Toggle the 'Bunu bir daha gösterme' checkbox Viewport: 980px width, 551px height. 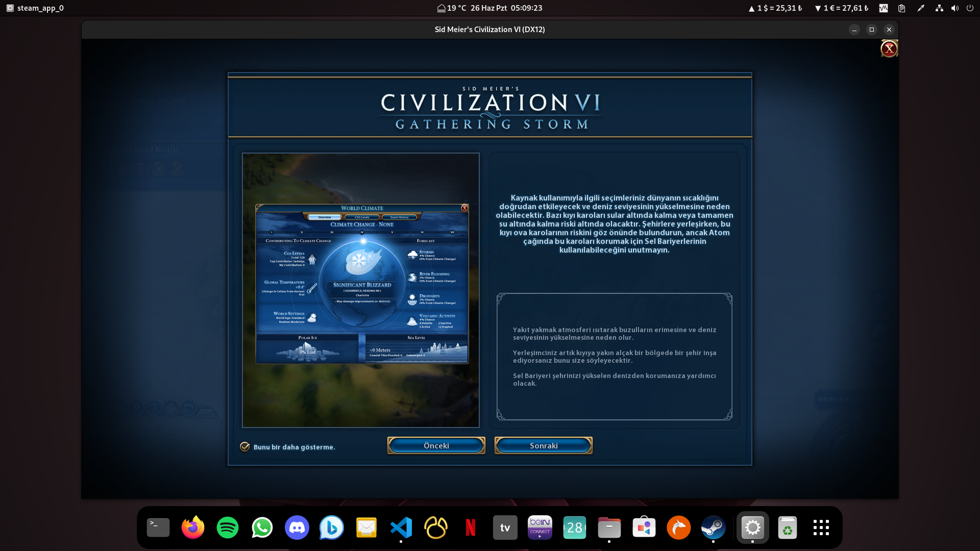click(x=245, y=447)
